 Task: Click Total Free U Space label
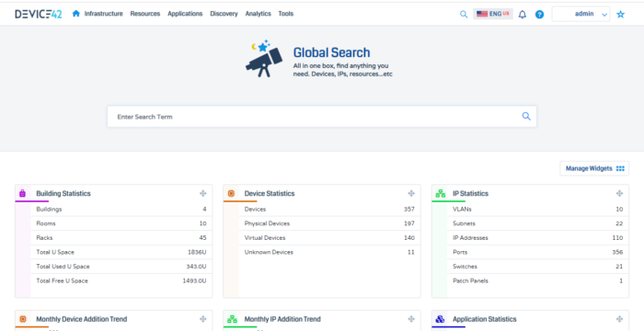pos(62,281)
